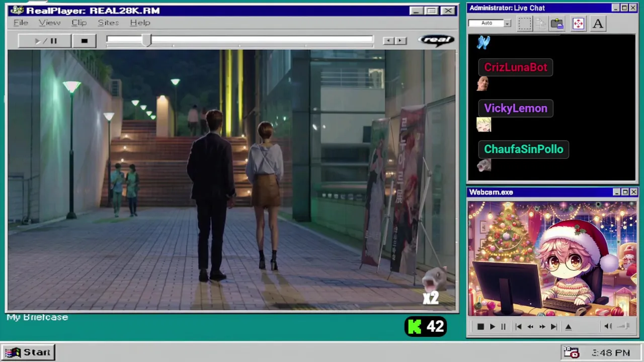The height and width of the screenshot is (362, 644).
Task: Open the View menu in RealPlayer
Action: point(49,23)
